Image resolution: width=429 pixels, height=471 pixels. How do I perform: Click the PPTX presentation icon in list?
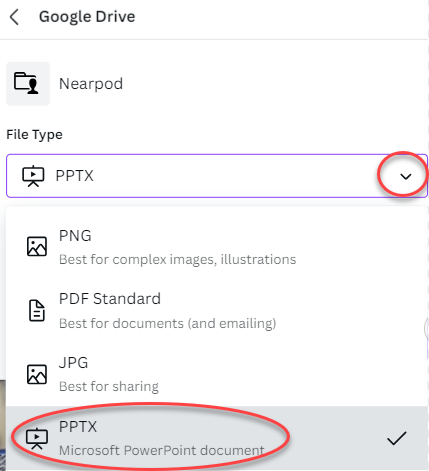pos(37,438)
